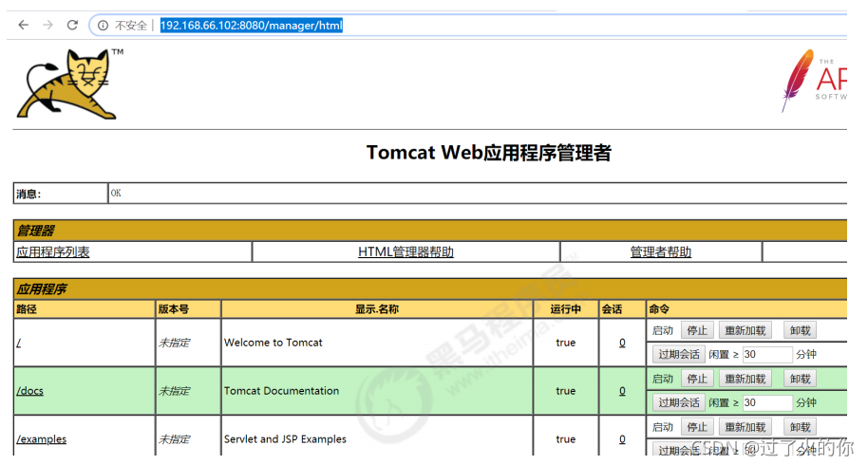Open the session count 0 for Servlet and JSP Examples
Screen dimensions: 868x465
pos(622,439)
